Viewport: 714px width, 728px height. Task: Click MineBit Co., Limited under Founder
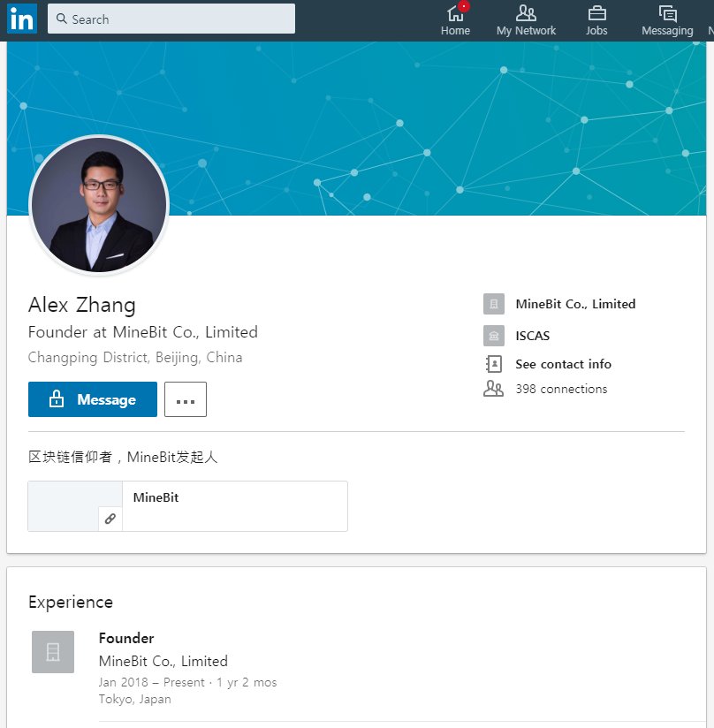[163, 661]
